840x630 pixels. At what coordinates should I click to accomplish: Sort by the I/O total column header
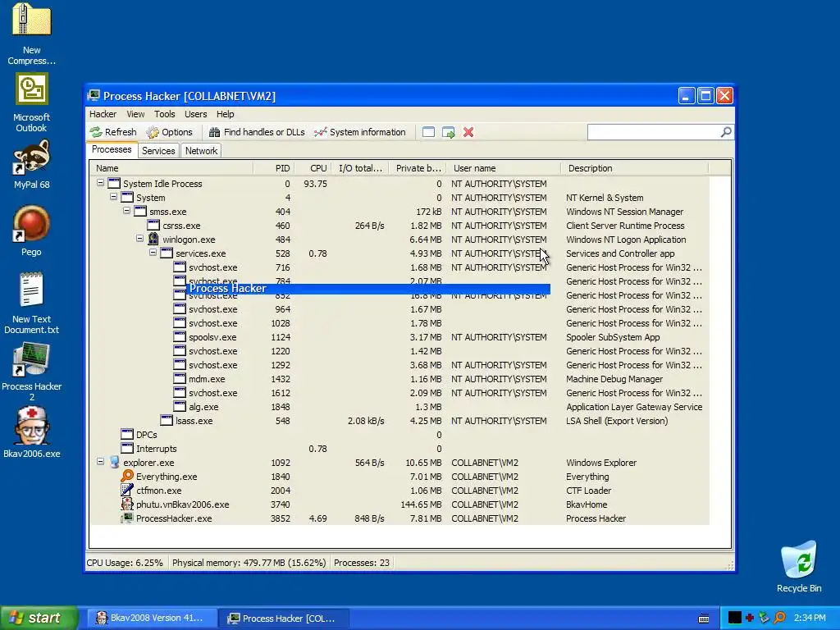tap(361, 168)
